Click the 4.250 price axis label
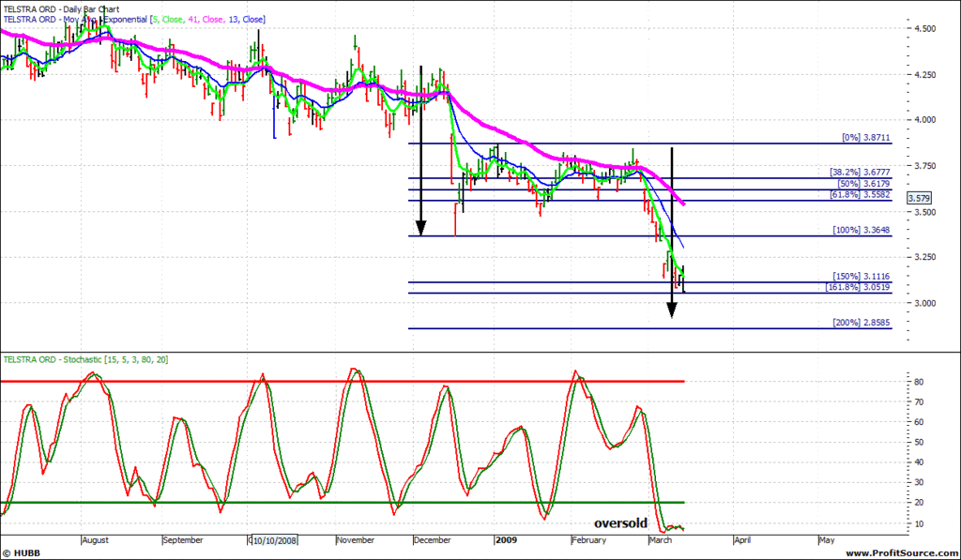The height and width of the screenshot is (560, 961). [925, 75]
